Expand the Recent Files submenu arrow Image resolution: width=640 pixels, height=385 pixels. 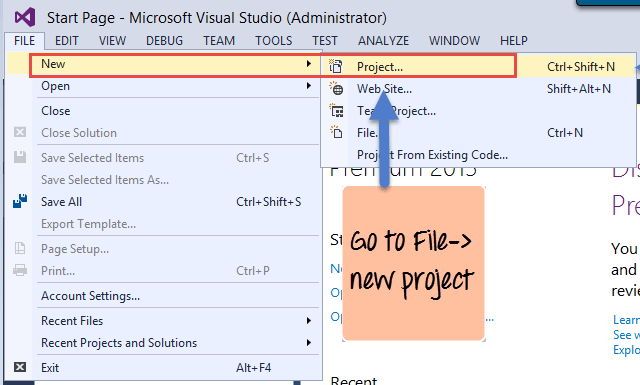click(x=309, y=321)
